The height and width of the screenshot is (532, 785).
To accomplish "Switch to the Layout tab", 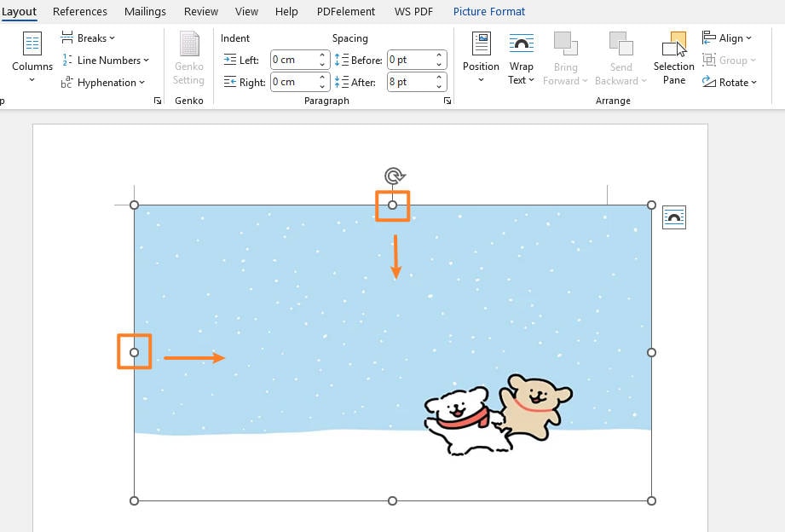I will (19, 11).
